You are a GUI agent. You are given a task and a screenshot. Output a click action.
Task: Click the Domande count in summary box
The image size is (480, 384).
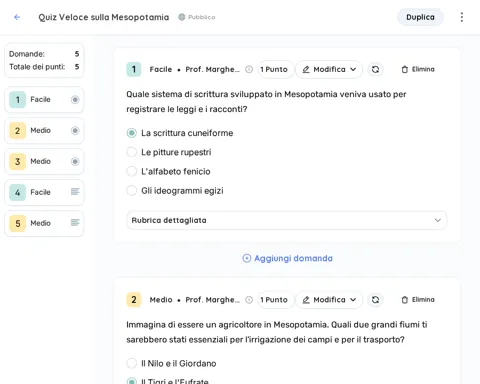44,54
